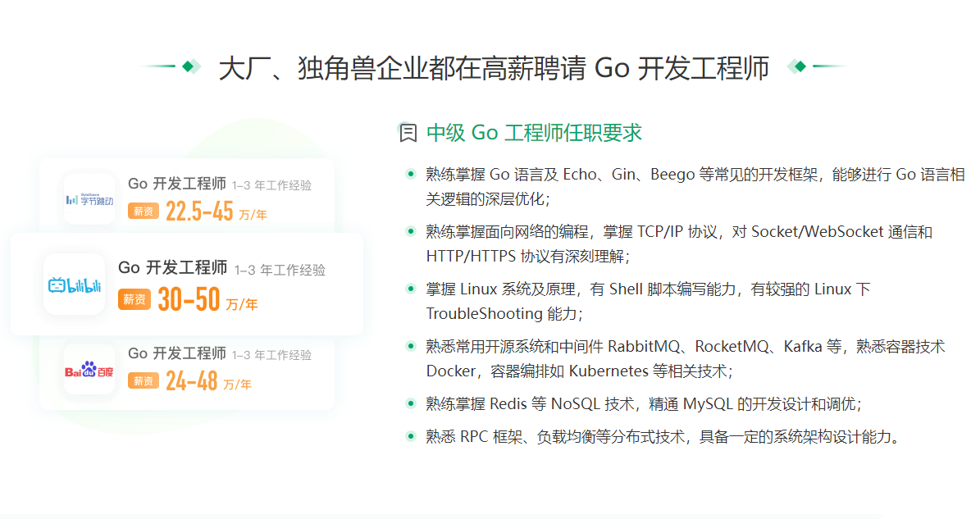
Task: Click the 薪资 badge in the Baidu card
Action: pyautogui.click(x=144, y=381)
